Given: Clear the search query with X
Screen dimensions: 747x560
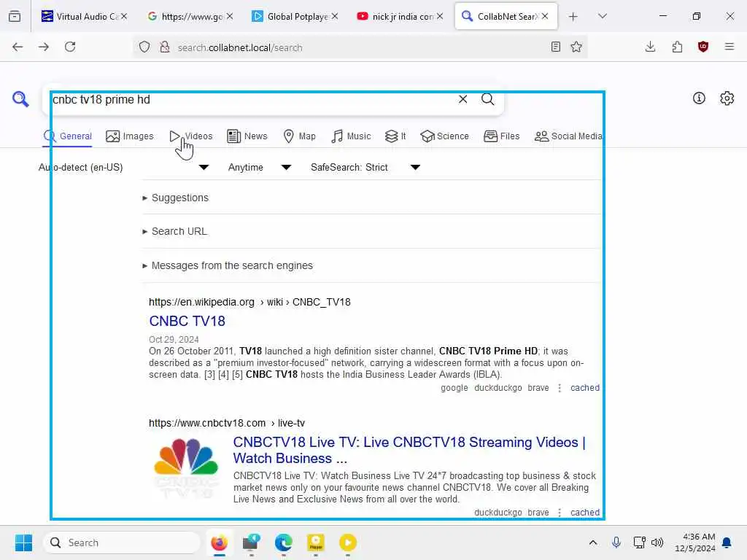Looking at the screenshot, I should pyautogui.click(x=462, y=99).
